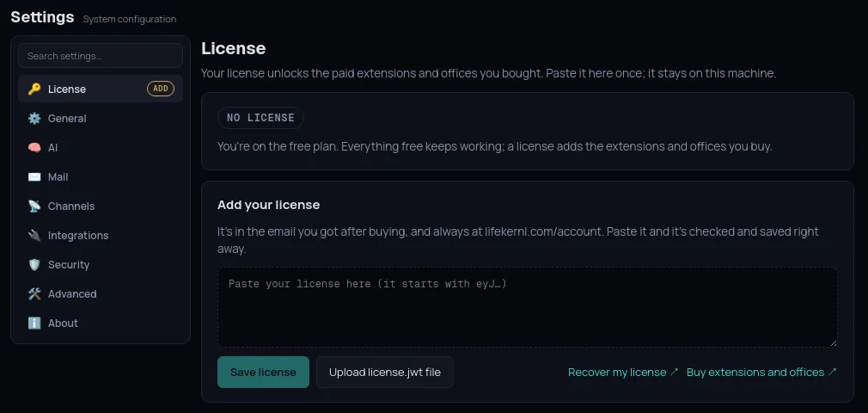Open Buy extensions and offices link
The width and height of the screenshot is (868, 413).
761,373
